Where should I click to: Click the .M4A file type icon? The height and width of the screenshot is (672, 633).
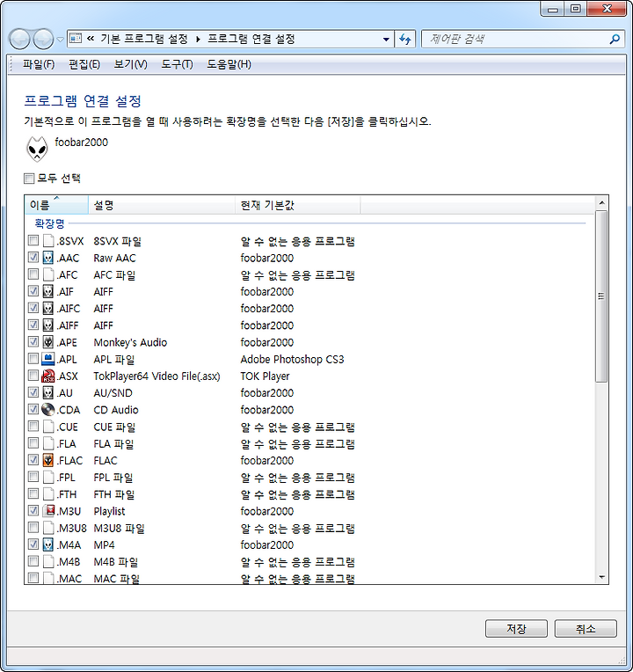(48, 544)
